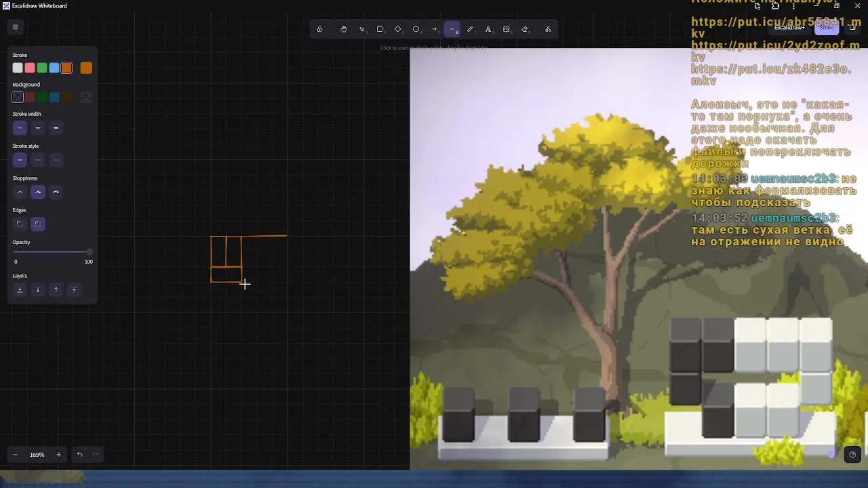Open the more tools shapes dropdown

click(548, 29)
